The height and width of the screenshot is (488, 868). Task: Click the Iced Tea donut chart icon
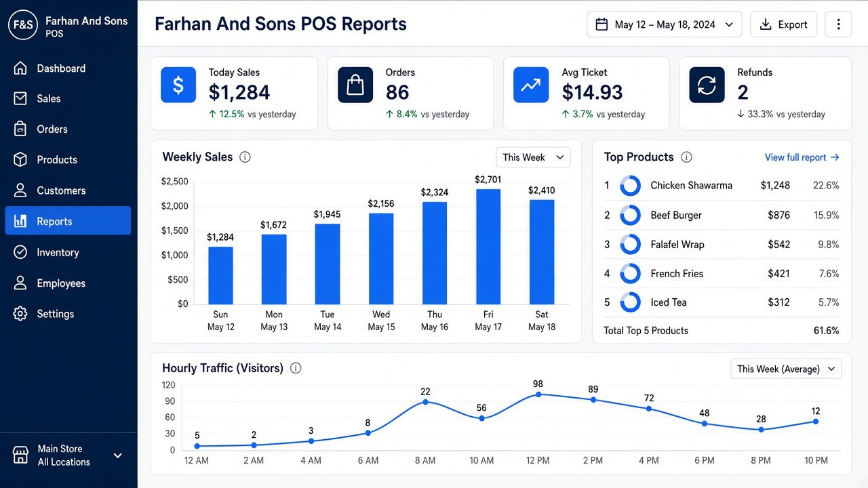[x=631, y=302]
